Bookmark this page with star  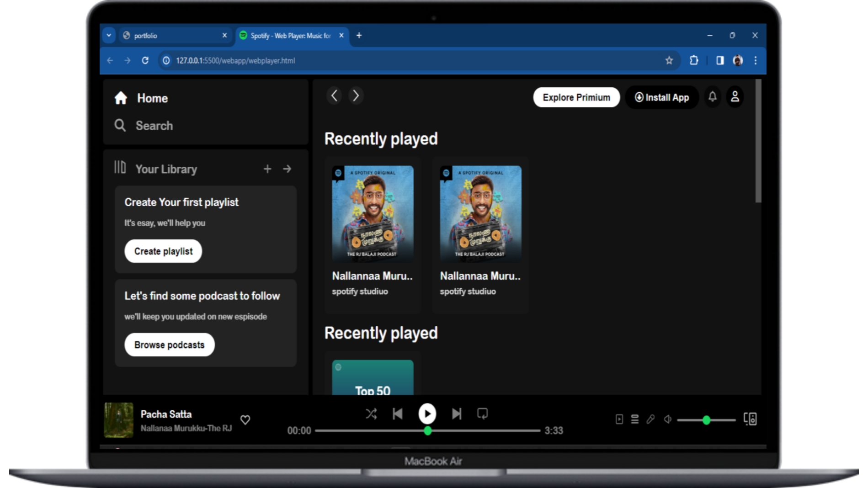click(669, 60)
